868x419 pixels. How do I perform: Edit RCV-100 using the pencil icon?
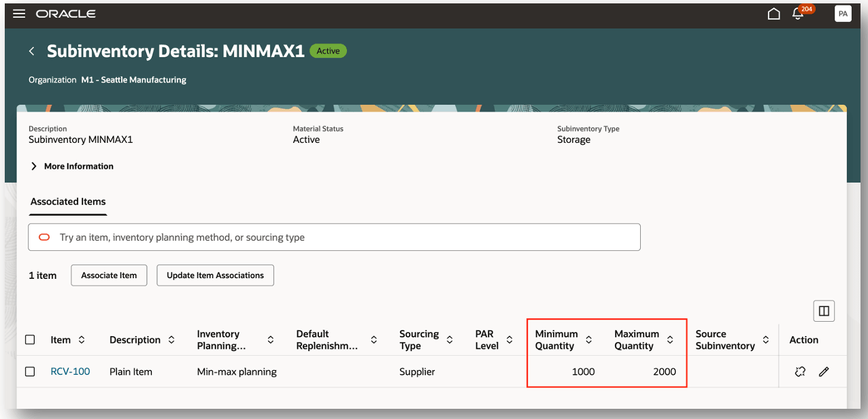point(824,371)
